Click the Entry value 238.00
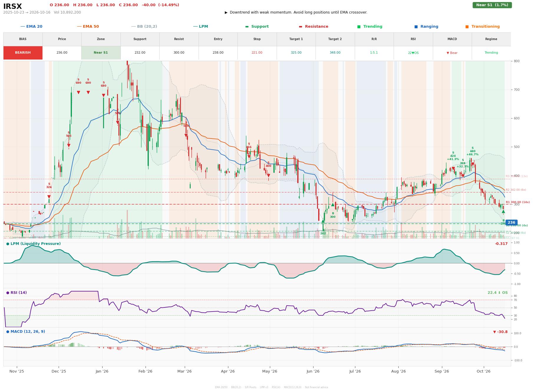Viewport: 533px width, 392px height. (218, 53)
